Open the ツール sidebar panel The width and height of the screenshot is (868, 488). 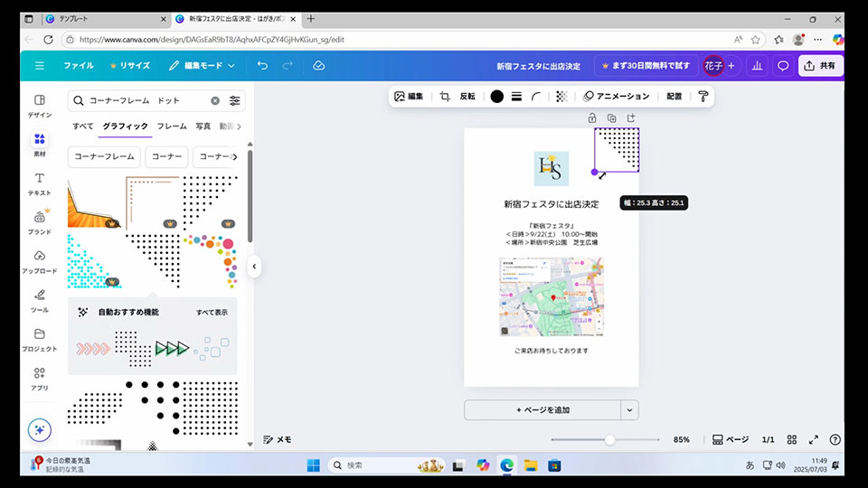click(x=39, y=300)
